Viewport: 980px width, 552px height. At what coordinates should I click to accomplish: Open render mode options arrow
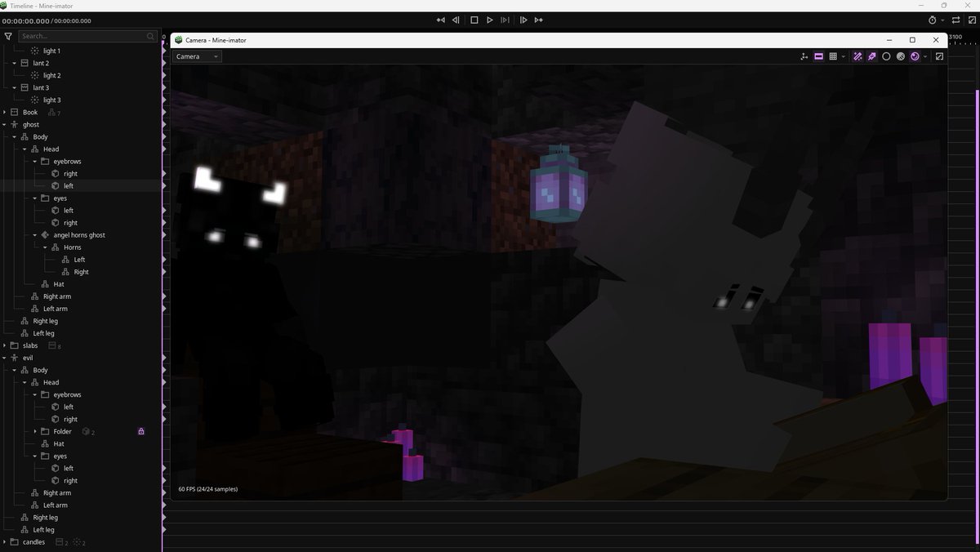pyautogui.click(x=924, y=56)
